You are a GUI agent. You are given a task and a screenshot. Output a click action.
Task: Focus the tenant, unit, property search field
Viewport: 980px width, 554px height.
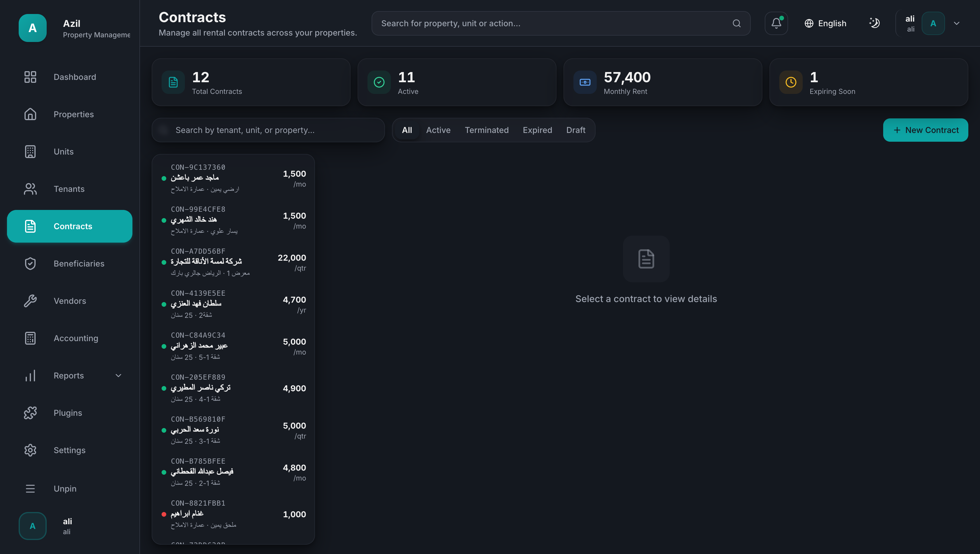(x=268, y=130)
